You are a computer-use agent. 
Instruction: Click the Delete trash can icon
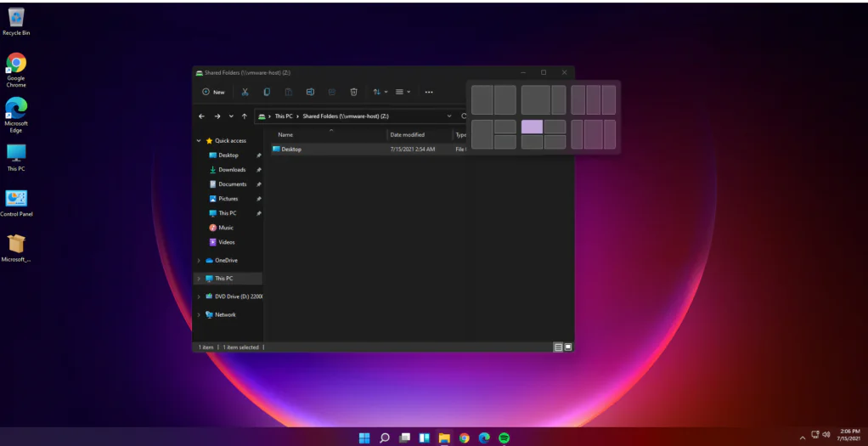click(x=353, y=92)
